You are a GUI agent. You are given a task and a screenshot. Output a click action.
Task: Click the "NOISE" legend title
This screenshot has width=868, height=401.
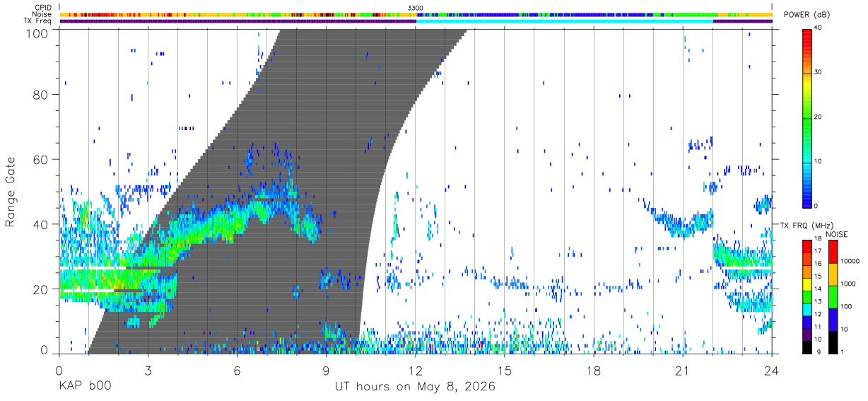pos(838,234)
